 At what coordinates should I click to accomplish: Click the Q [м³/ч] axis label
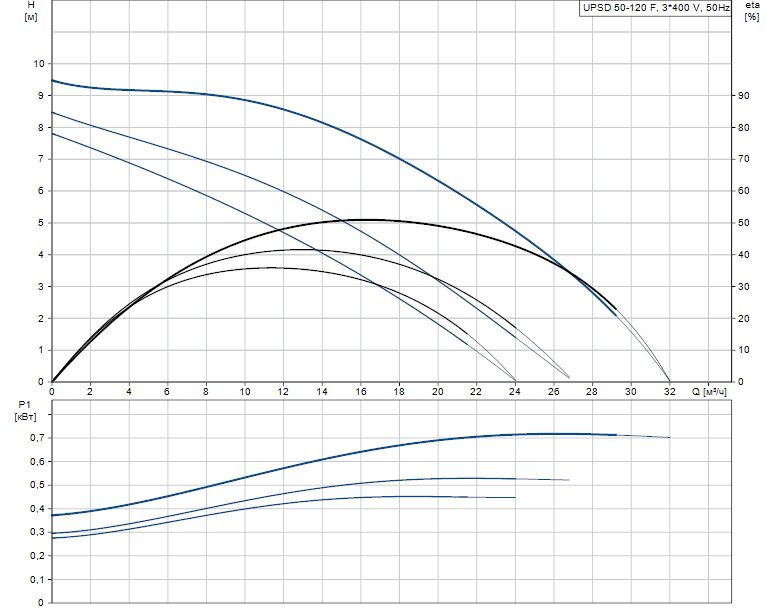[709, 392]
